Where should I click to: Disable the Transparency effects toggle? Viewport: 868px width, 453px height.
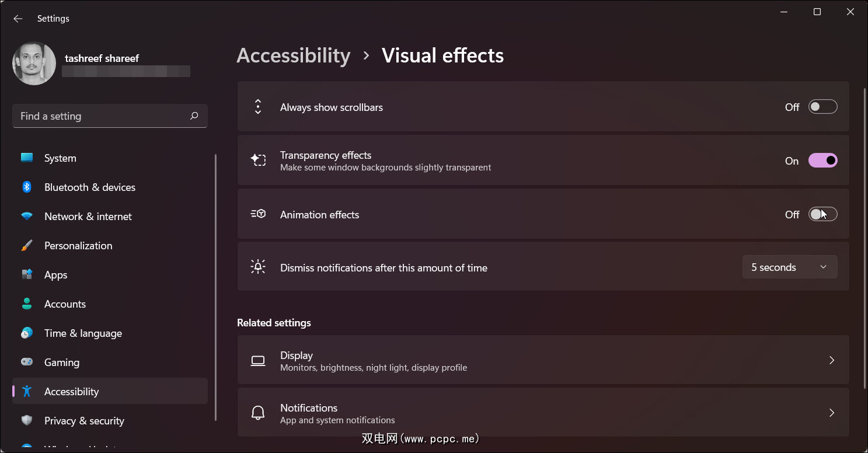tap(822, 161)
